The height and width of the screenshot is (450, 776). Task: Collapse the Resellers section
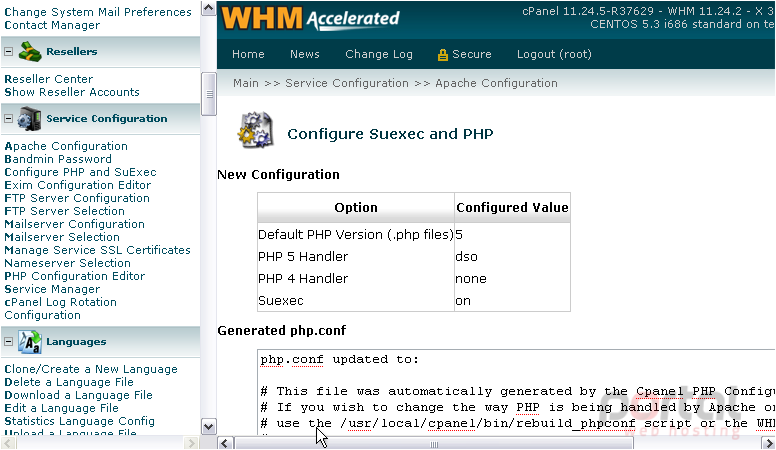pos(8,51)
